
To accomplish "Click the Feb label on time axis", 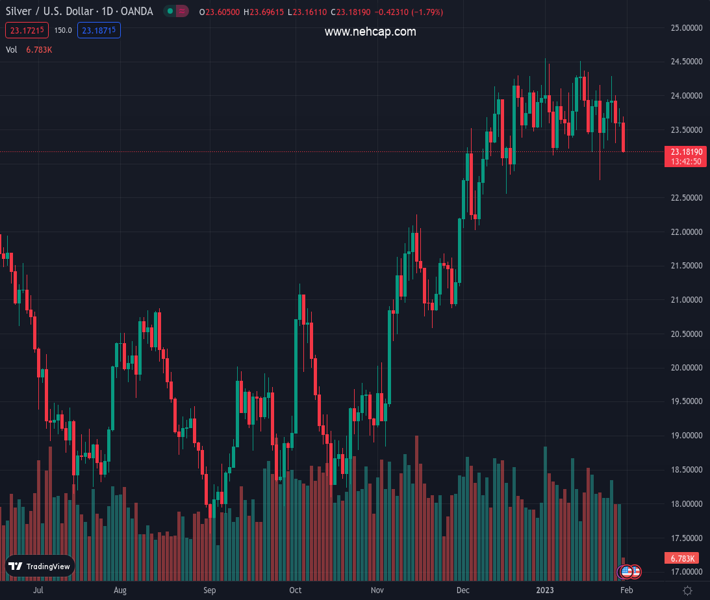I will (x=625, y=591).
